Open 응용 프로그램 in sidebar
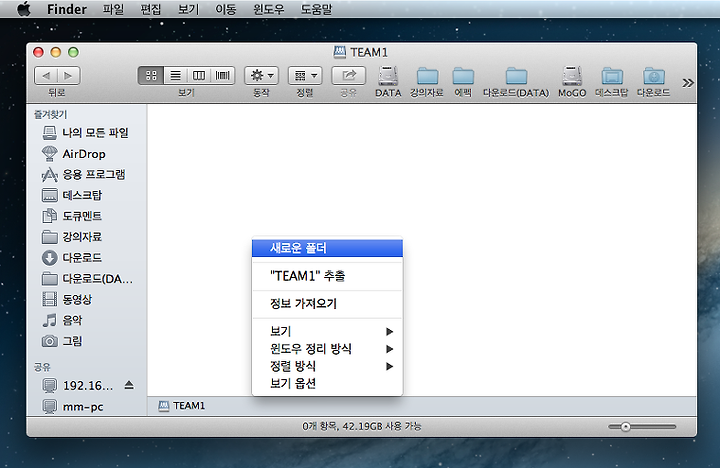The height and width of the screenshot is (468, 720). [x=87, y=175]
